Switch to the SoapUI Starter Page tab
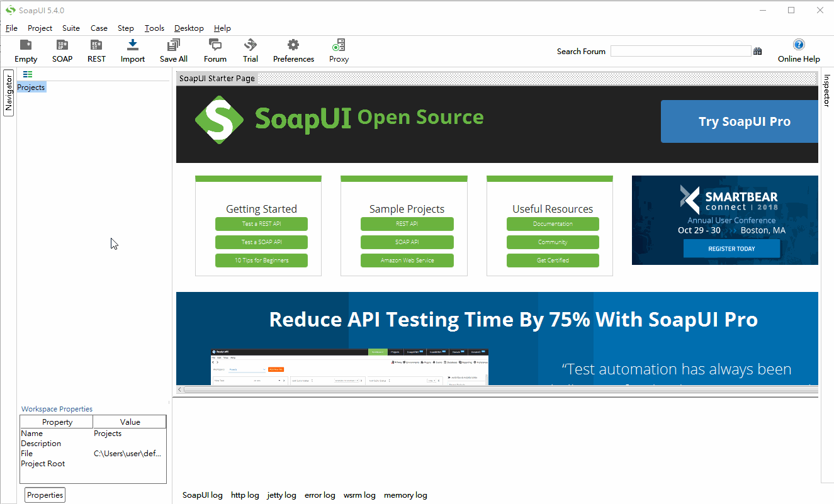This screenshot has width=834, height=504. click(217, 78)
